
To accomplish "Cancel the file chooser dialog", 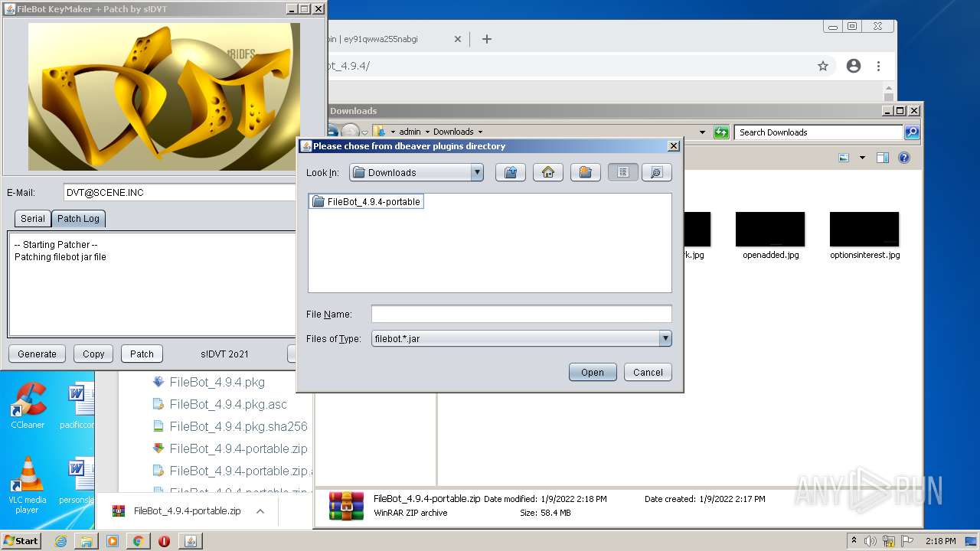I will 648,372.
